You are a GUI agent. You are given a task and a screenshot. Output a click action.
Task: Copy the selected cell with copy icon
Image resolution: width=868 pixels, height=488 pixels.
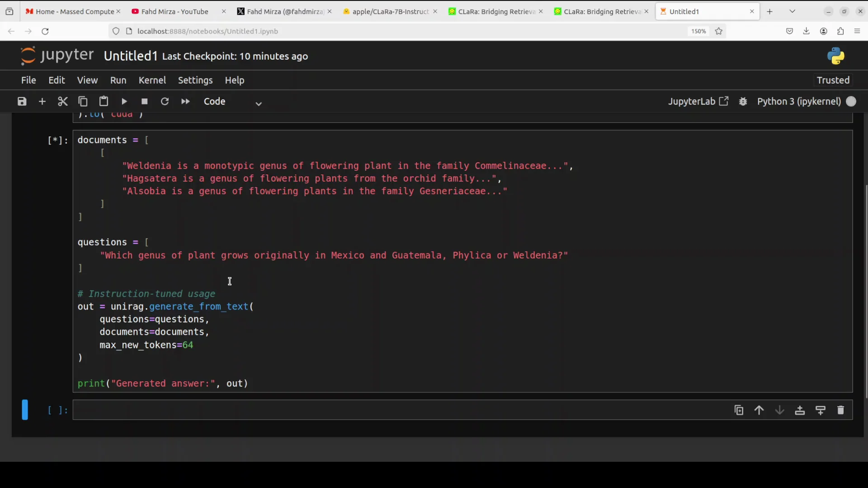click(x=83, y=101)
